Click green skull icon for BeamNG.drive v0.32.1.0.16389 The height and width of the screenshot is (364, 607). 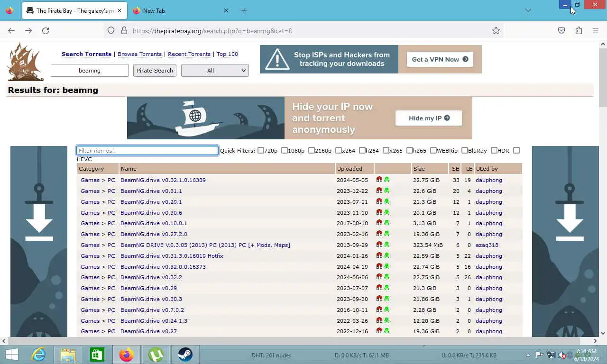(386, 180)
